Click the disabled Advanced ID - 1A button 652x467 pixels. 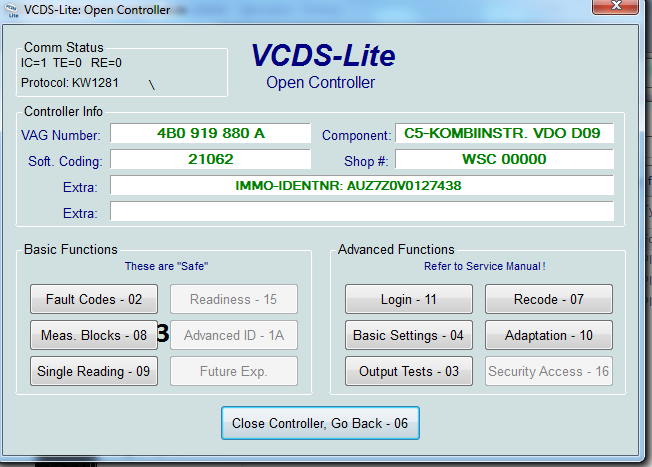[234, 335]
